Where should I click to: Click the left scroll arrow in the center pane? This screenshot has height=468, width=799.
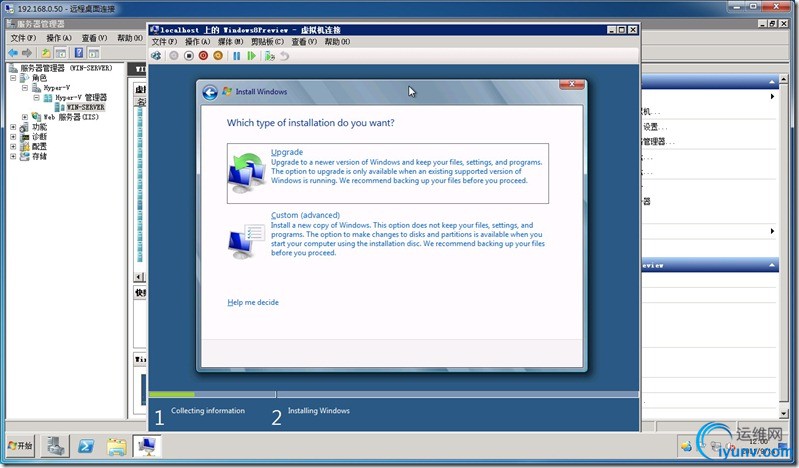139,277
